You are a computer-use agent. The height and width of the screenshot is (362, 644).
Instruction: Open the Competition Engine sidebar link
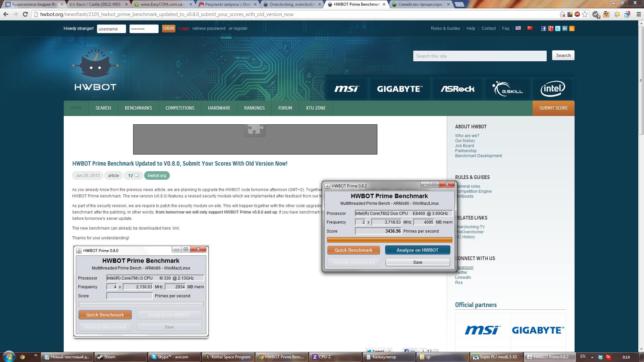(474, 191)
